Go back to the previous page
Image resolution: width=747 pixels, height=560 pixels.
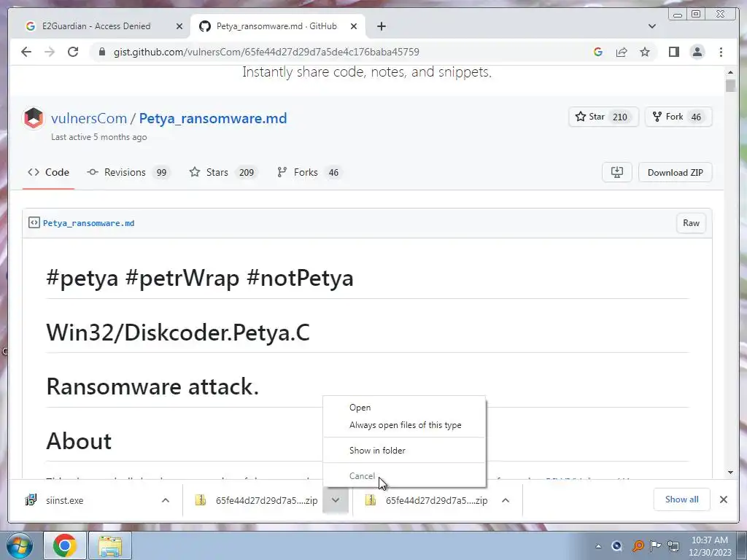tap(26, 52)
